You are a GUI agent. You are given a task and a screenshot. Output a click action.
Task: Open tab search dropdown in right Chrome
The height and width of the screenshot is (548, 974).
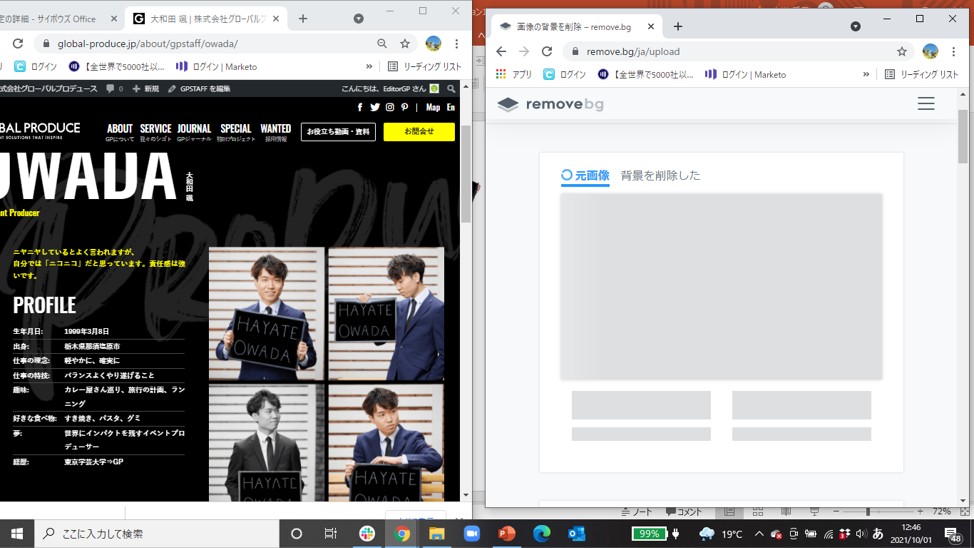[855, 27]
